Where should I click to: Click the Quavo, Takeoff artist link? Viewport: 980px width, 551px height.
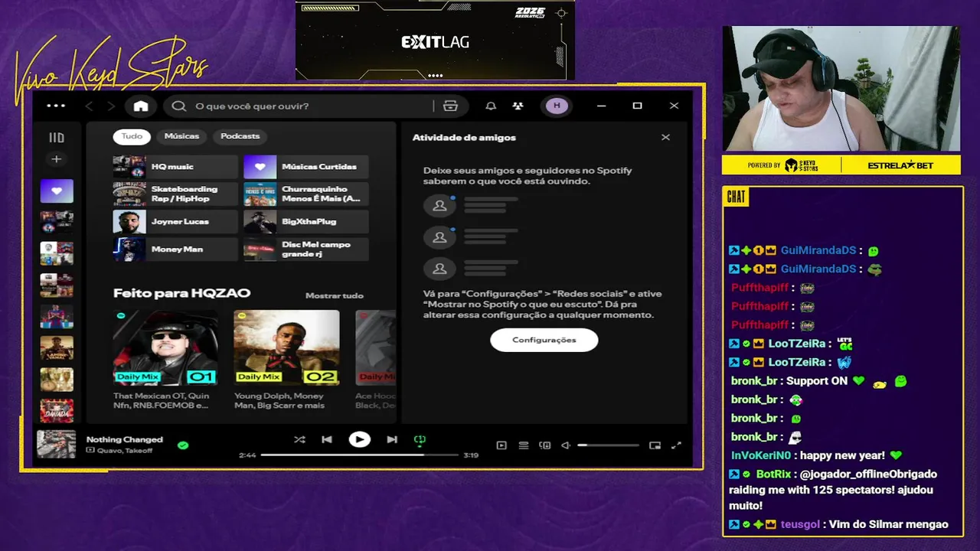124,451
